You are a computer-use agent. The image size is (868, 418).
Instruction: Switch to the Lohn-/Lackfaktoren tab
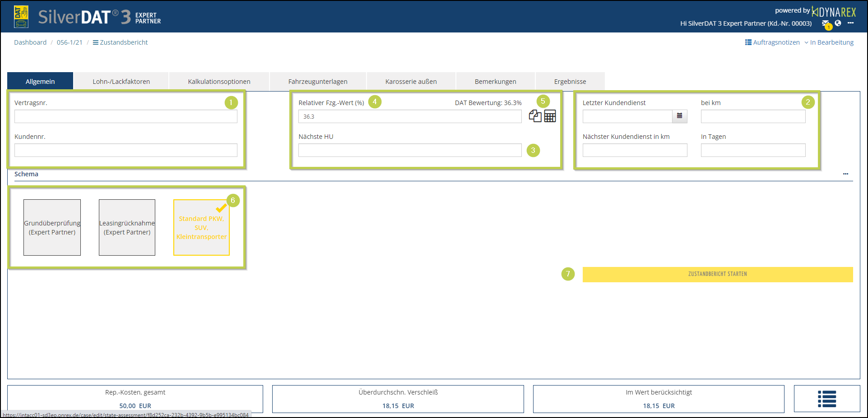click(121, 82)
